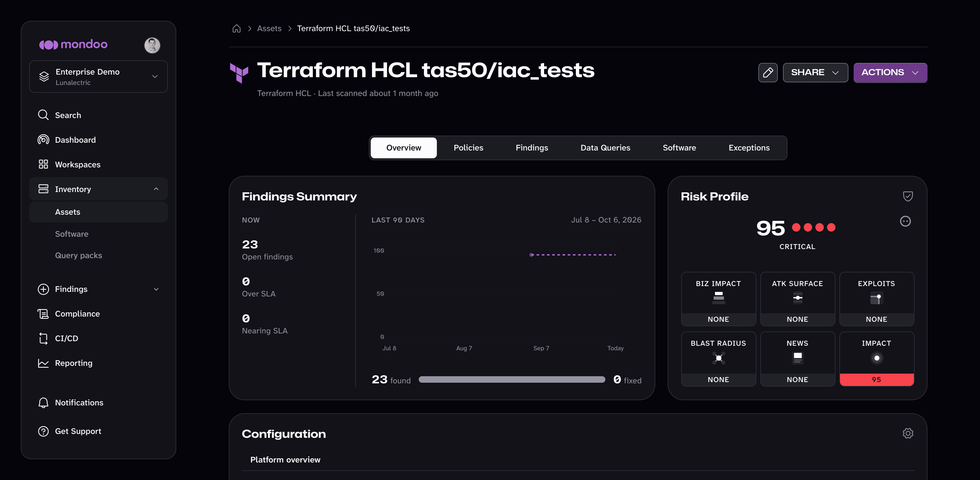
Task: Switch to the Data Queries tab
Action: 605,148
